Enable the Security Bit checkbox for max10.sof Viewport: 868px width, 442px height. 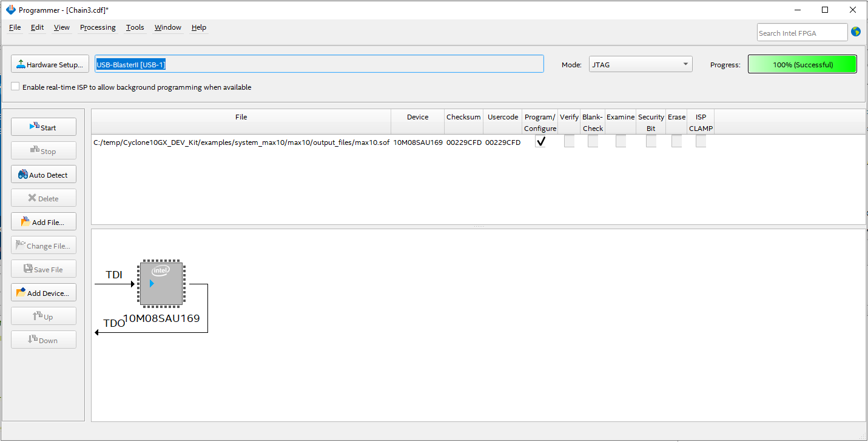tap(651, 142)
